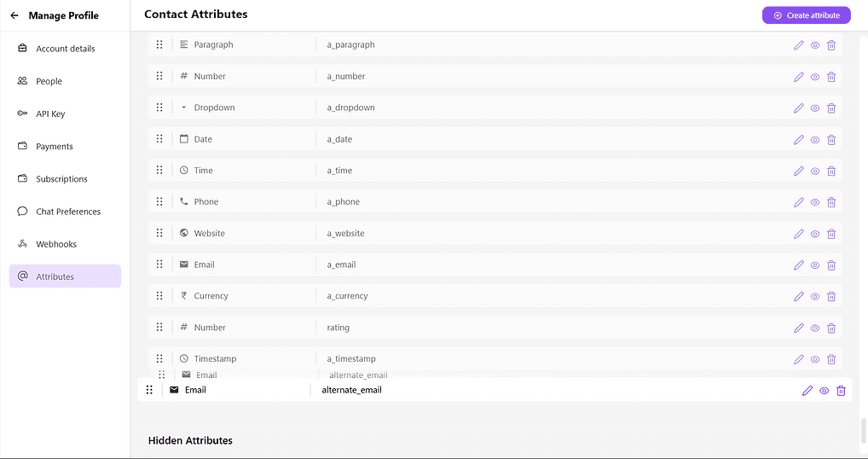Delete the rating attribute
Image resolution: width=868 pixels, height=459 pixels.
tap(831, 328)
